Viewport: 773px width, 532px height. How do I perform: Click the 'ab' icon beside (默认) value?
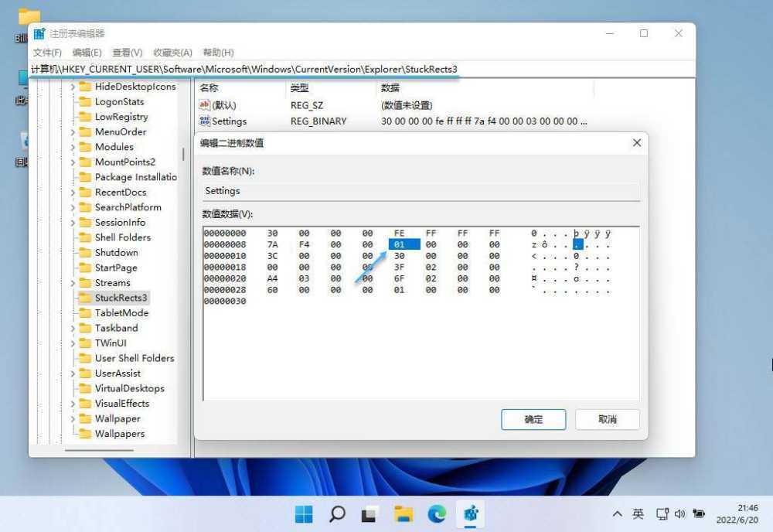coord(203,104)
